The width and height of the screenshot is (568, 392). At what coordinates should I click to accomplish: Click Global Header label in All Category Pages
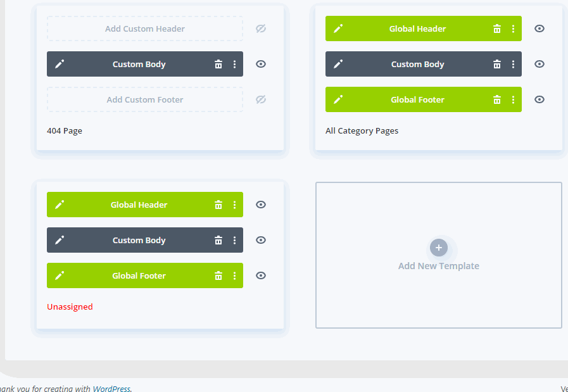pyautogui.click(x=417, y=28)
